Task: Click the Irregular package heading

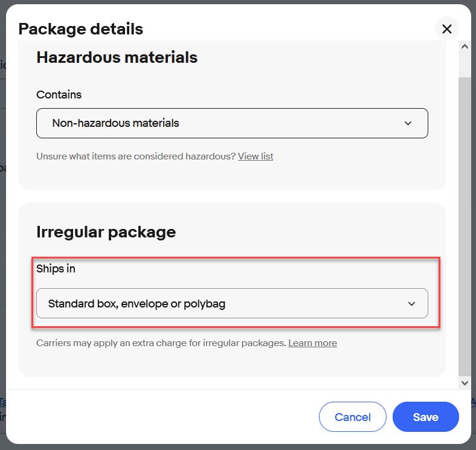Action: tap(106, 232)
